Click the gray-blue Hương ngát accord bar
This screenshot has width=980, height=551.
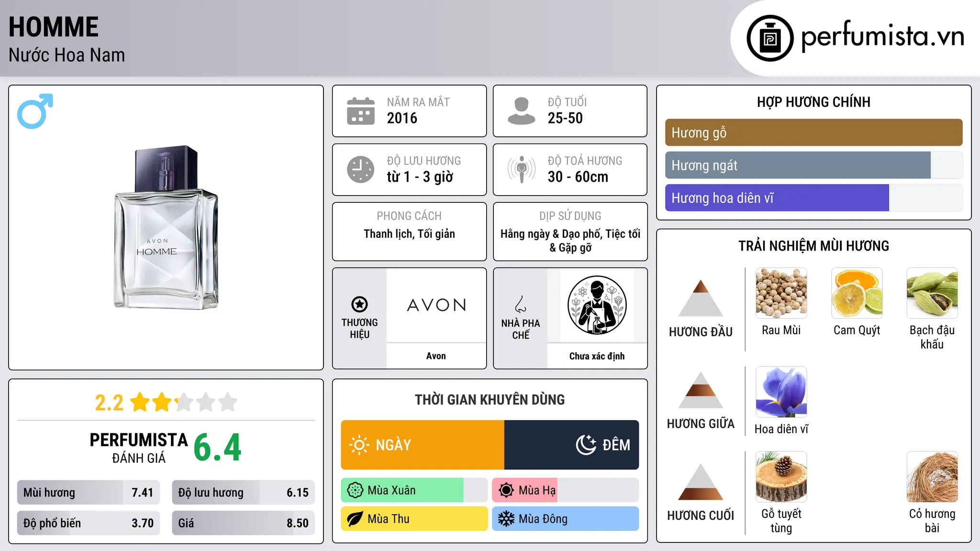[x=798, y=165]
